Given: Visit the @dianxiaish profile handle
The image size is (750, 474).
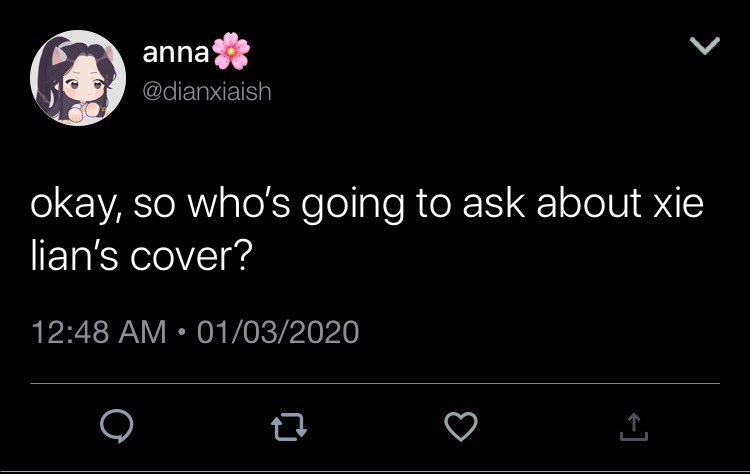Looking at the screenshot, I should tap(207, 91).
